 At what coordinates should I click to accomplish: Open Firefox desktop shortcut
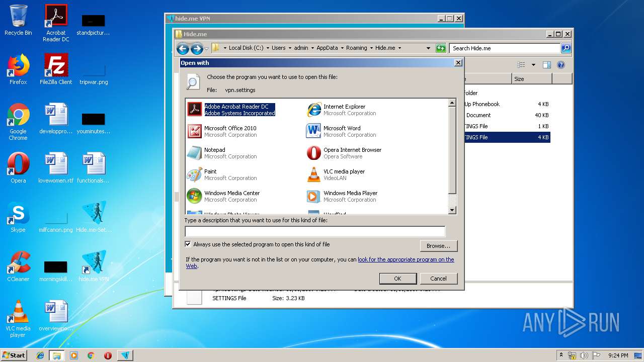point(18,69)
